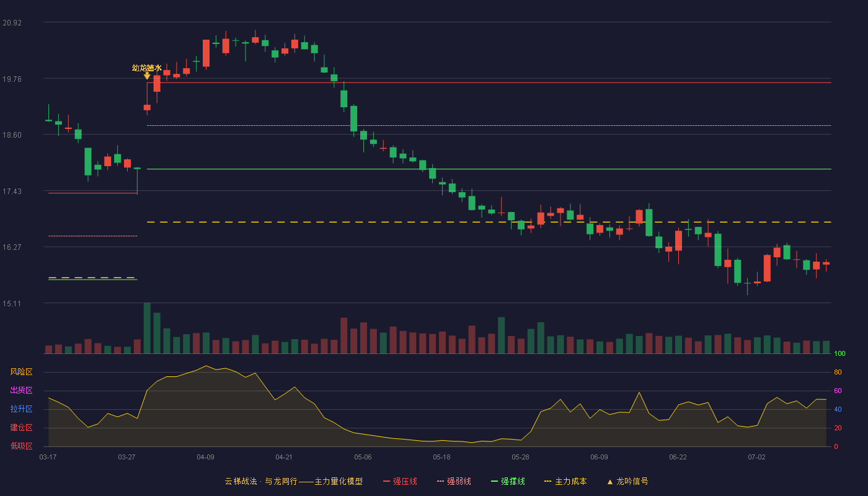Image resolution: width=868 pixels, height=496 pixels.
Task: Click the 03-17 date label
Action: [x=48, y=457]
